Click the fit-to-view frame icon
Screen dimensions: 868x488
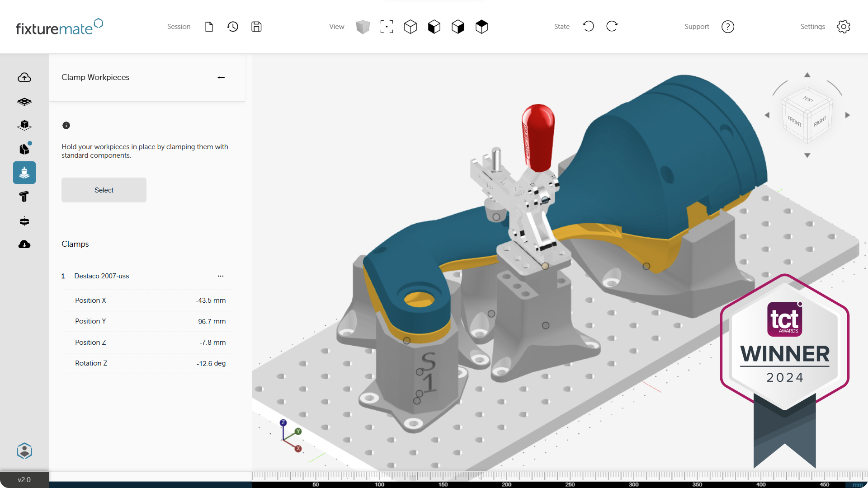click(387, 27)
